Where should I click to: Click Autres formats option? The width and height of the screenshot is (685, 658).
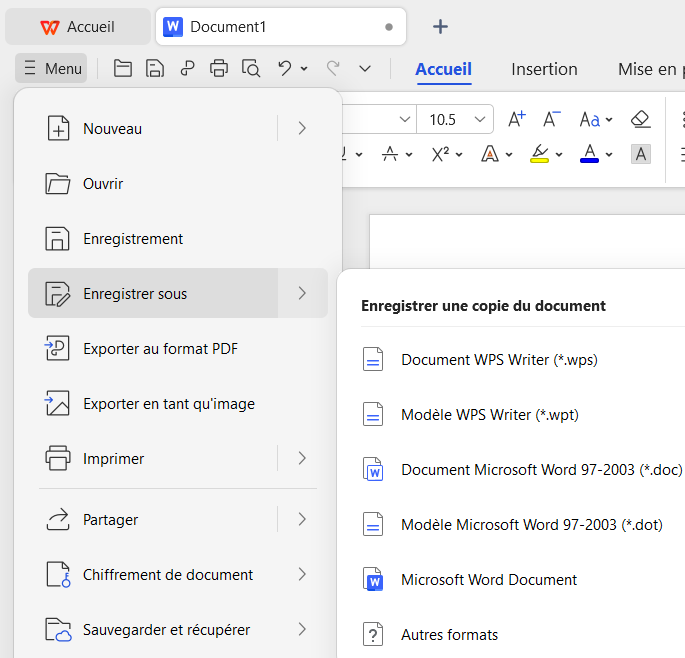click(x=449, y=634)
